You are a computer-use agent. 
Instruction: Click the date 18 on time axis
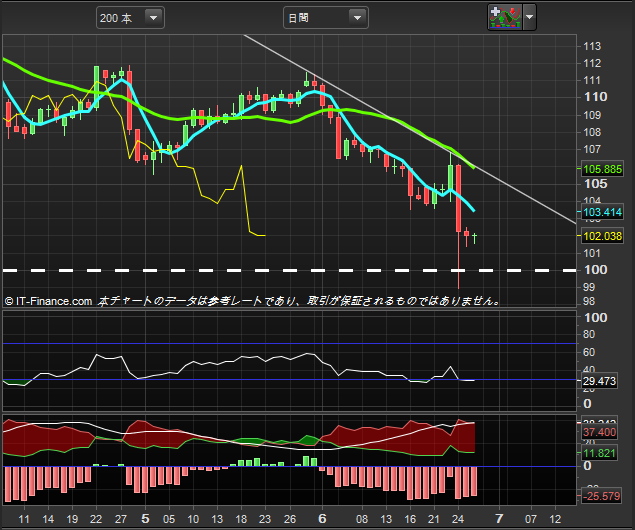(241, 519)
